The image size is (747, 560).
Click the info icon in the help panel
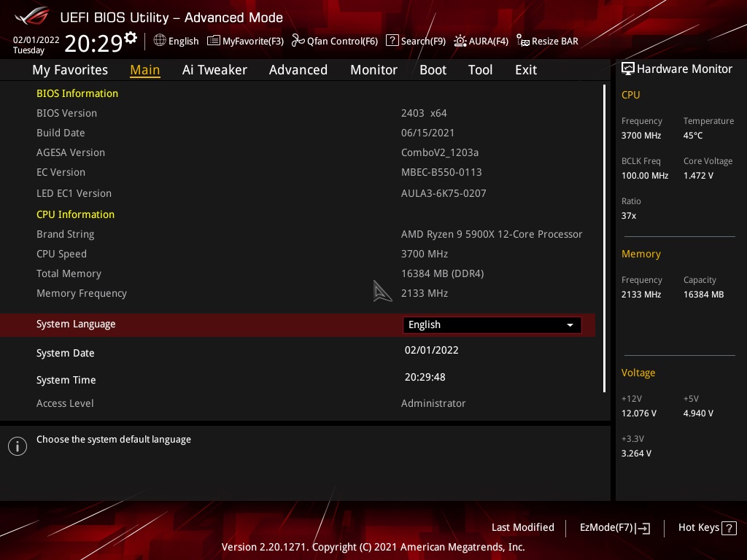(x=18, y=446)
